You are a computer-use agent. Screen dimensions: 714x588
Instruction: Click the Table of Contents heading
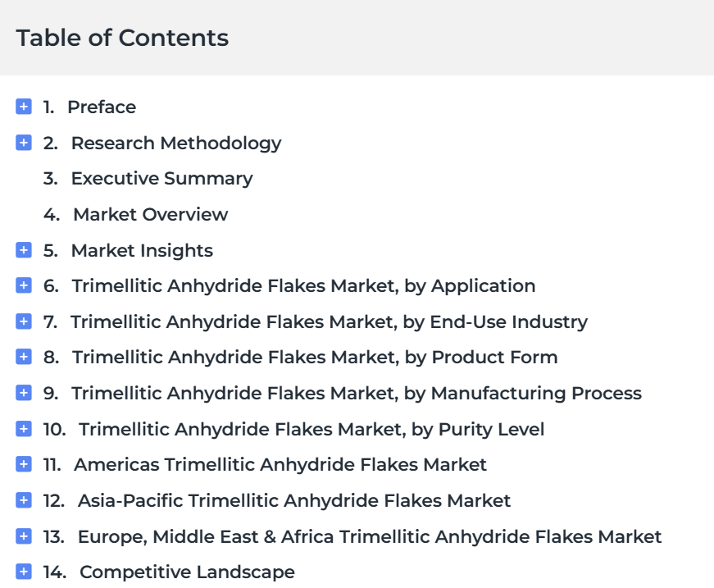(122, 38)
